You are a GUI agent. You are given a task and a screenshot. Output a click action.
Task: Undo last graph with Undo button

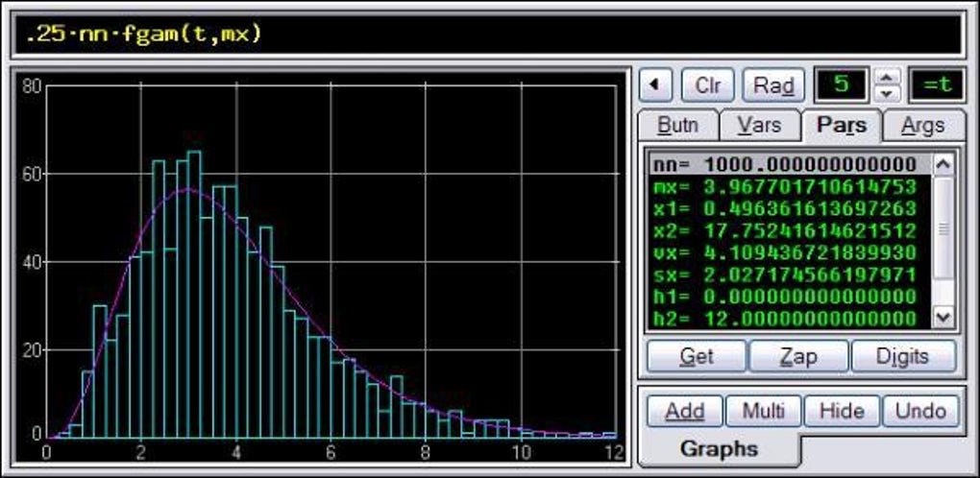tap(920, 411)
